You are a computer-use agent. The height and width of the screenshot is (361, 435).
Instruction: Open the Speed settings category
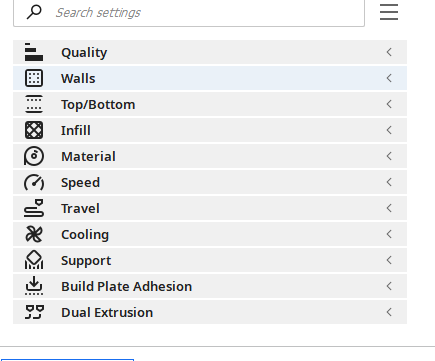click(210, 182)
